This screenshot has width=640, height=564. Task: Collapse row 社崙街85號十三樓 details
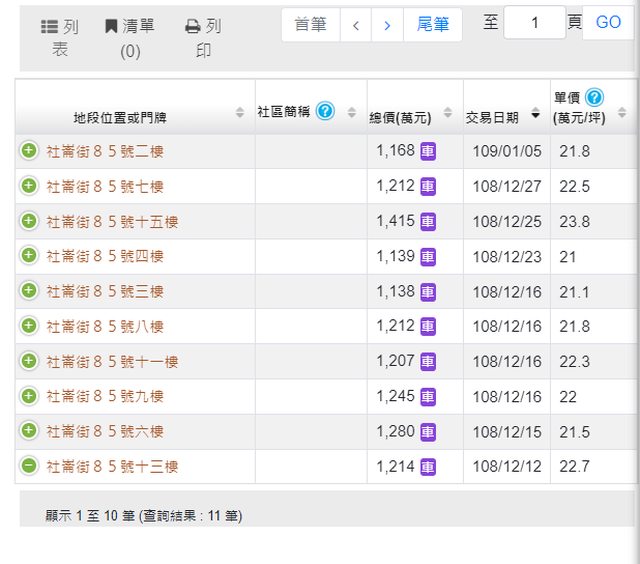[29, 466]
